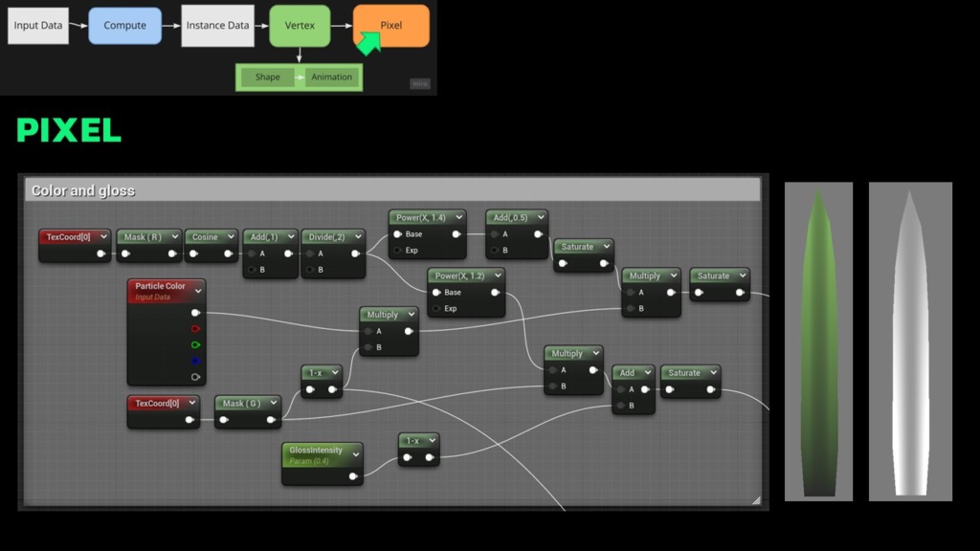Viewport: 980px width, 551px height.
Task: Click the green grass blade preview image
Action: [x=818, y=342]
